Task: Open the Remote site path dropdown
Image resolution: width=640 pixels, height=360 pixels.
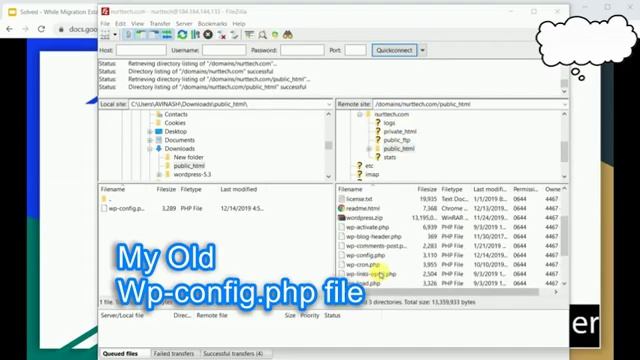Action: coord(564,104)
